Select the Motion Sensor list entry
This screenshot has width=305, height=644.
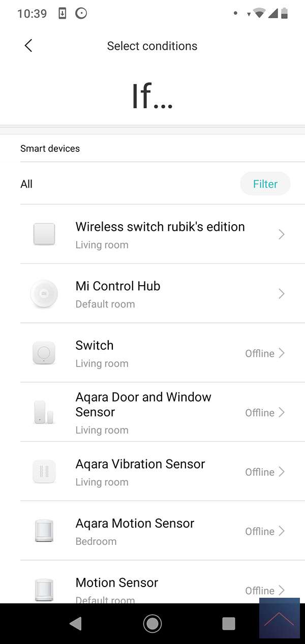tap(117, 583)
